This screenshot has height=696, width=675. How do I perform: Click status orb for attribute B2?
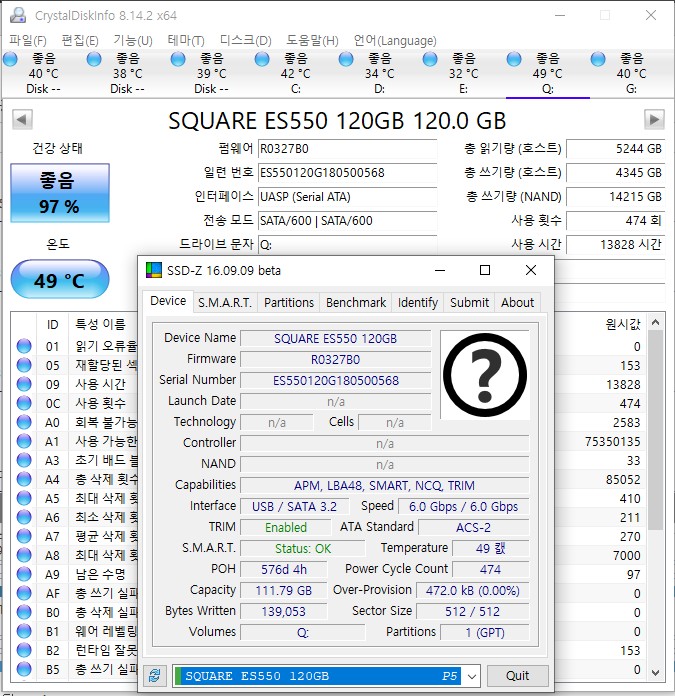pyautogui.click(x=24, y=650)
